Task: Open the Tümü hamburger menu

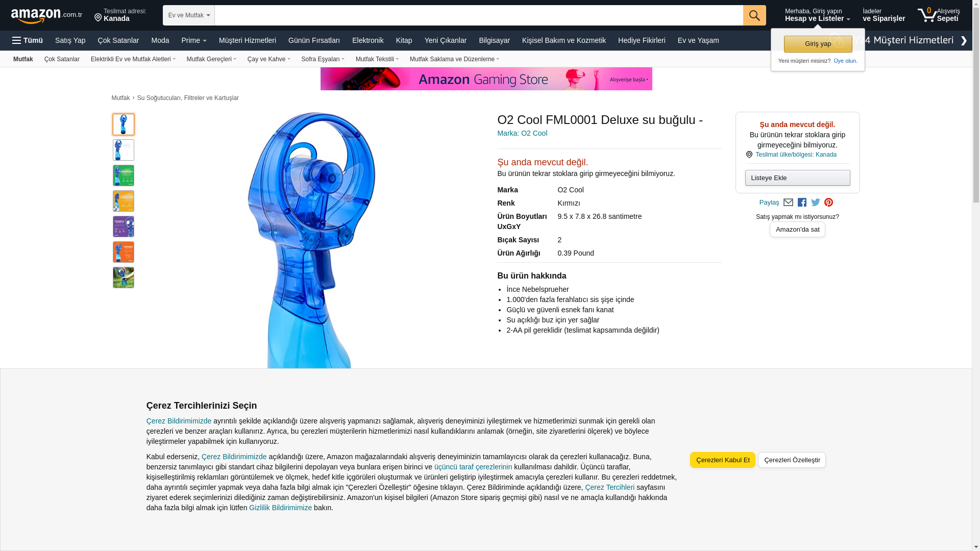Action: [x=28, y=40]
